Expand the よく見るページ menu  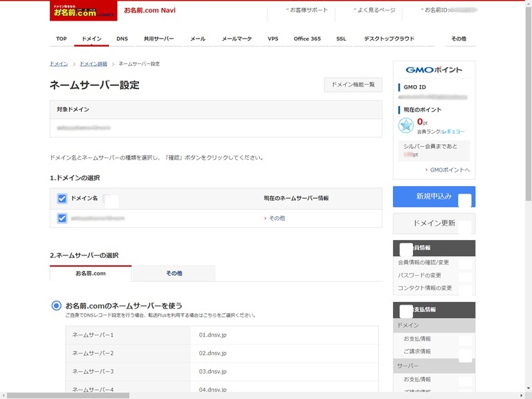pyautogui.click(x=374, y=10)
